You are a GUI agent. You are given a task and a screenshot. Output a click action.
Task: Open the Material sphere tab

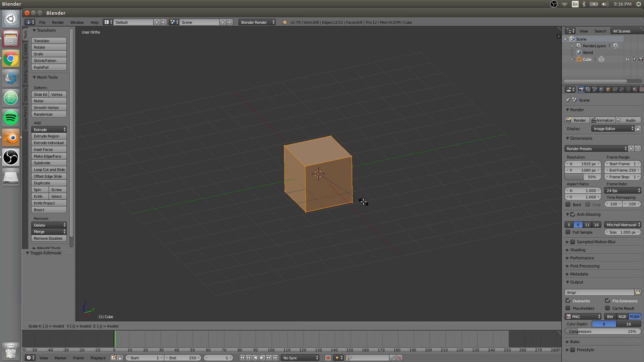(x=635, y=89)
